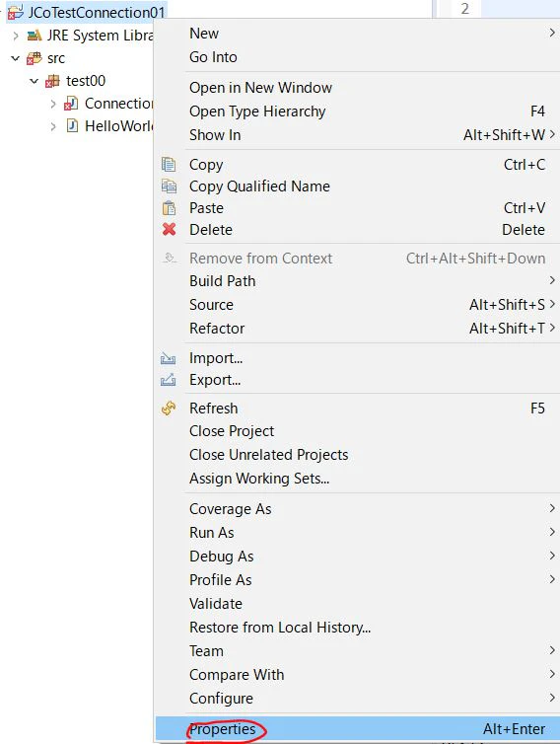Click the Copy entry label
Image resolution: width=560 pixels, height=744 pixels.
point(206,165)
